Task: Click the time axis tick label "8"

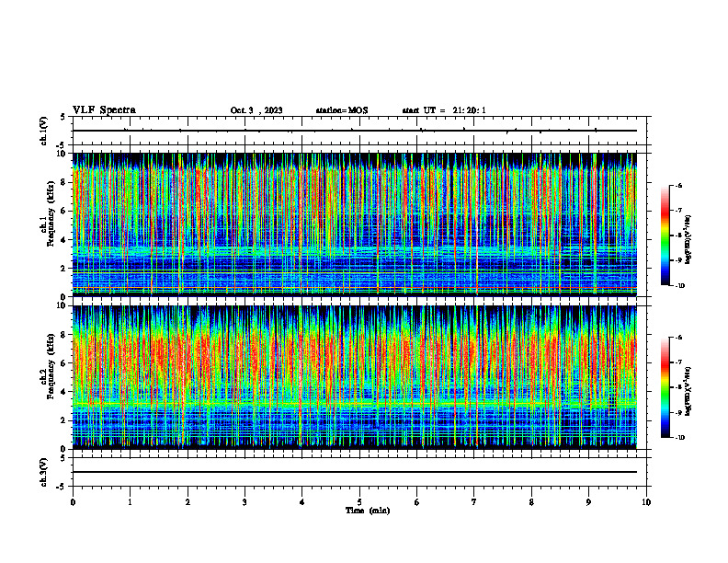Action: [x=531, y=502]
